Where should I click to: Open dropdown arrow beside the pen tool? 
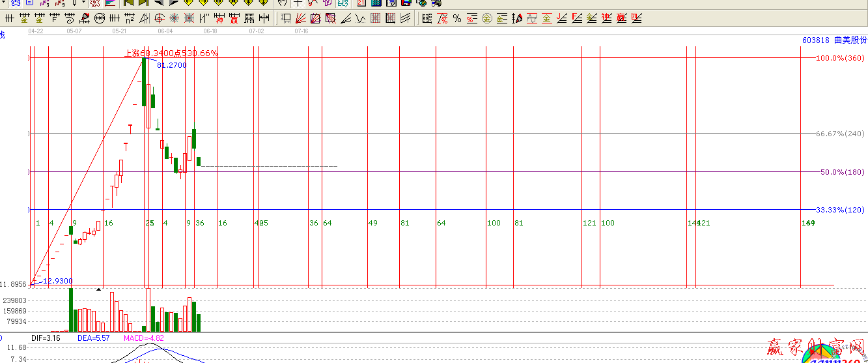(83, 3)
